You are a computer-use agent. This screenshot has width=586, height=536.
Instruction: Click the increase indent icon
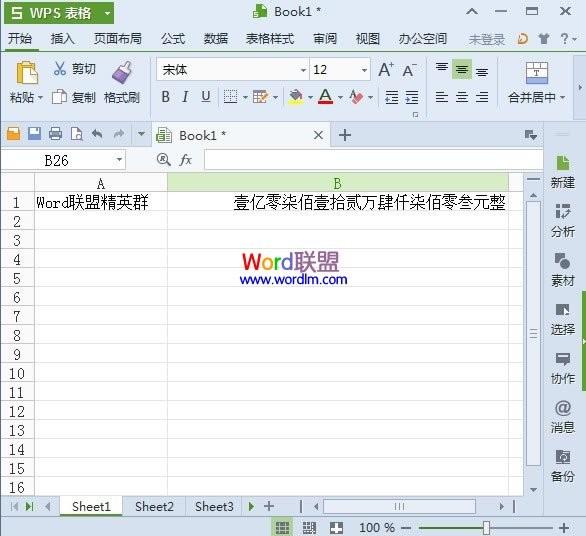412,97
